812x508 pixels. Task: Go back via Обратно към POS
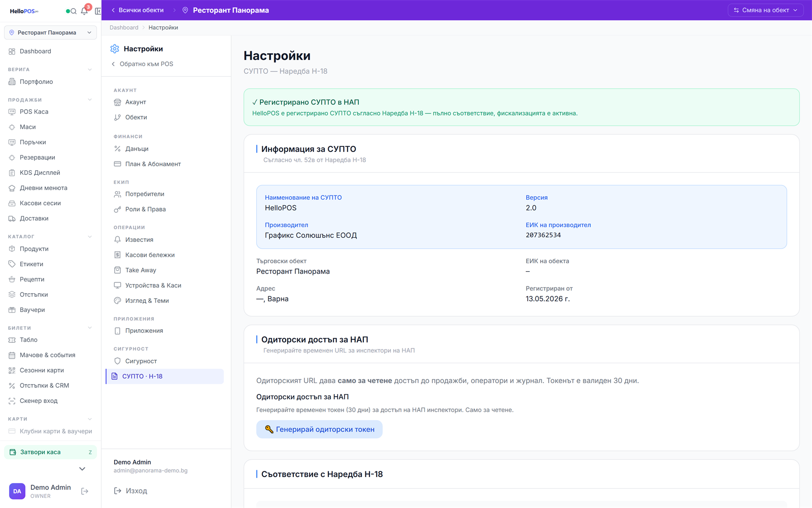point(142,64)
